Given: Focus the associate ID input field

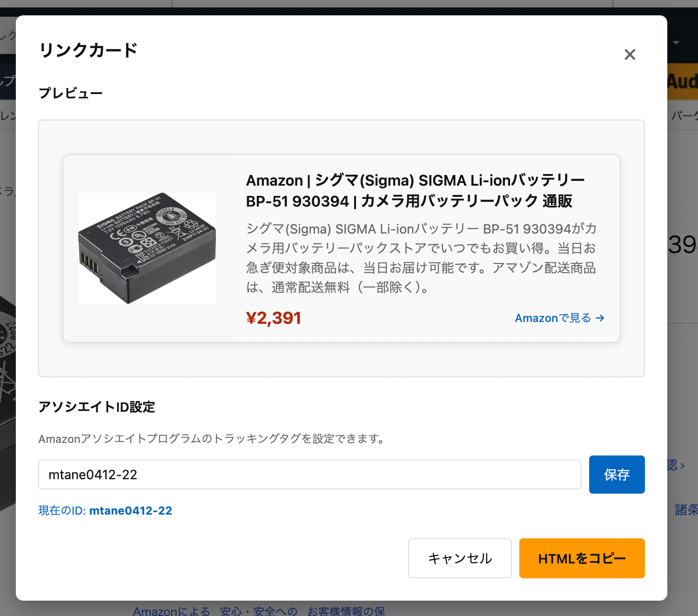Looking at the screenshot, I should coord(309,475).
